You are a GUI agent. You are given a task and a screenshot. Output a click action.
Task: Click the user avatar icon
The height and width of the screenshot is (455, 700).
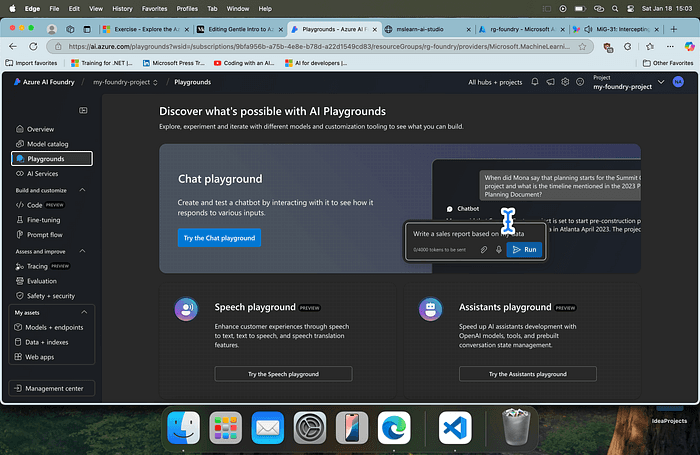pyautogui.click(x=678, y=82)
